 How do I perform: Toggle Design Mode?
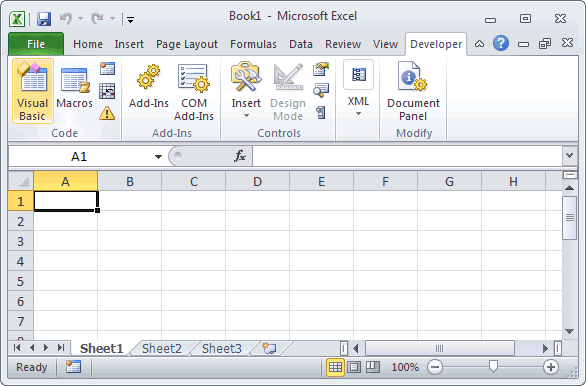[x=288, y=92]
